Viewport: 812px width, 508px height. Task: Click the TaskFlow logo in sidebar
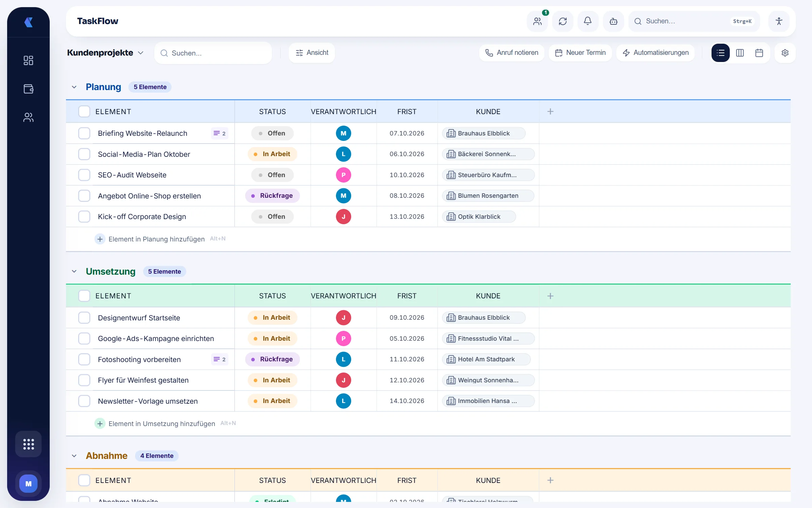tap(28, 22)
